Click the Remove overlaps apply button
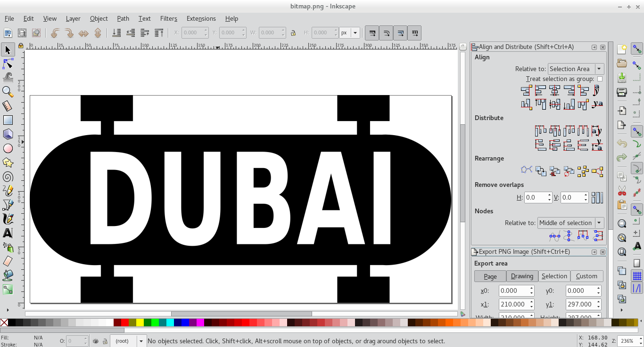Image resolution: width=644 pixels, height=347 pixels. click(x=597, y=197)
